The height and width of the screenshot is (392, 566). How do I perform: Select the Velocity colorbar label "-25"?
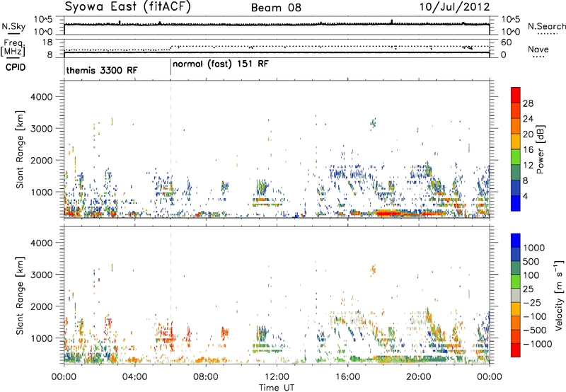533,303
